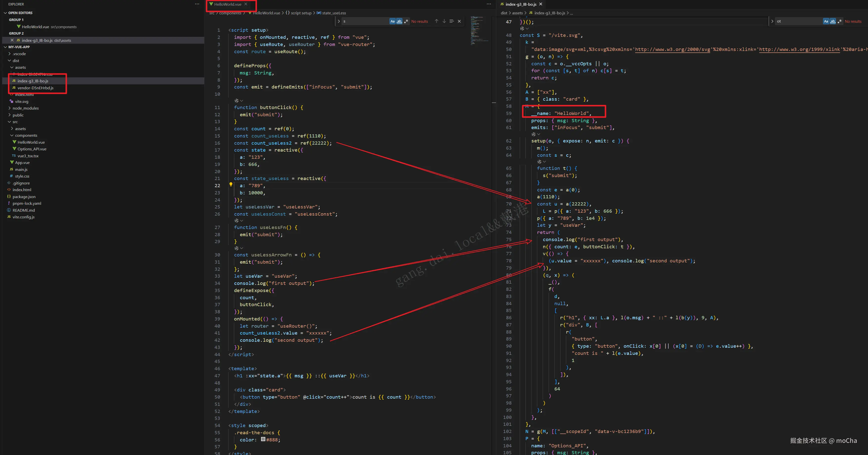Select the index-g3_IB-bo.js editor tab
This screenshot has height=455, width=868.
pos(521,4)
